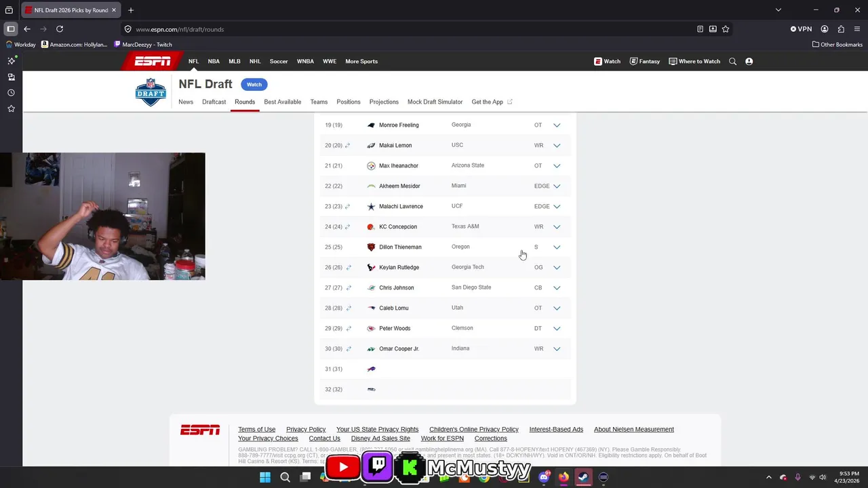This screenshot has width=868, height=488.
Task: Click the shield site-info icon in the address bar
Action: pyautogui.click(x=127, y=29)
